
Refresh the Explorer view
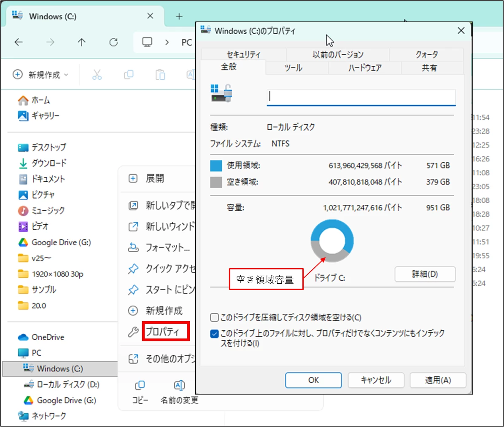point(113,42)
